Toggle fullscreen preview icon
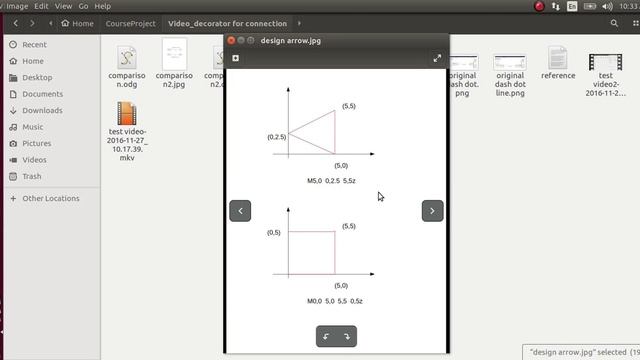The image size is (640, 360). (437, 58)
